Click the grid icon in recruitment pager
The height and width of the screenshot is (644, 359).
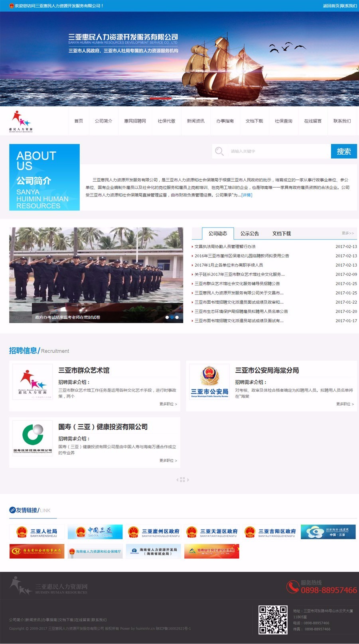pyautogui.click(x=182, y=480)
